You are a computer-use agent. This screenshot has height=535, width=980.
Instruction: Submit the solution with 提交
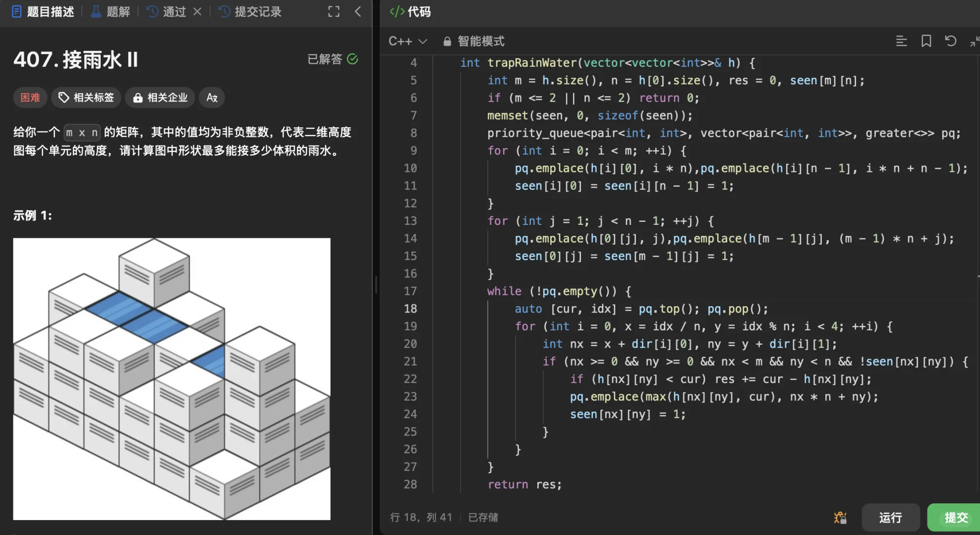point(955,518)
